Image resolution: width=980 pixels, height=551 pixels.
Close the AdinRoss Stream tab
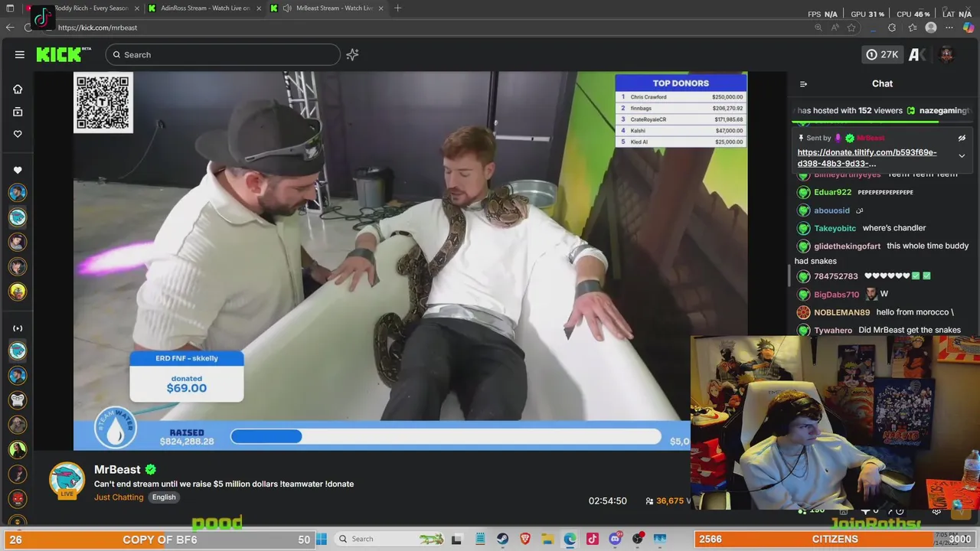tap(259, 8)
